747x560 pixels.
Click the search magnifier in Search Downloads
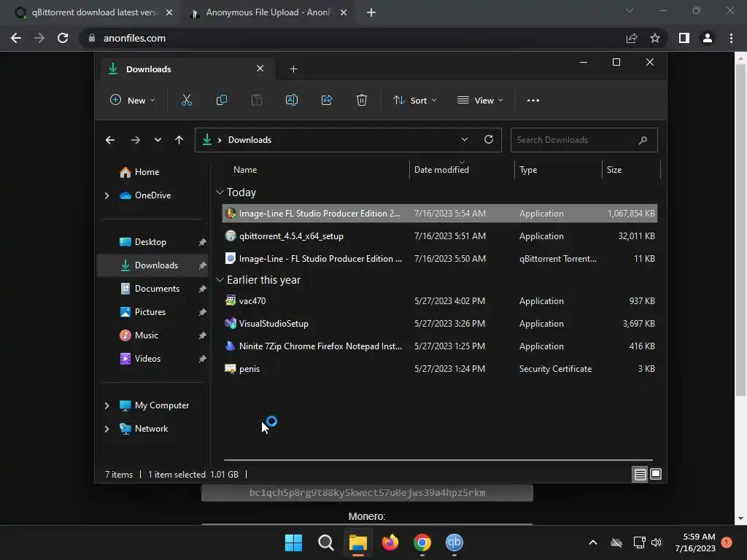(x=643, y=140)
